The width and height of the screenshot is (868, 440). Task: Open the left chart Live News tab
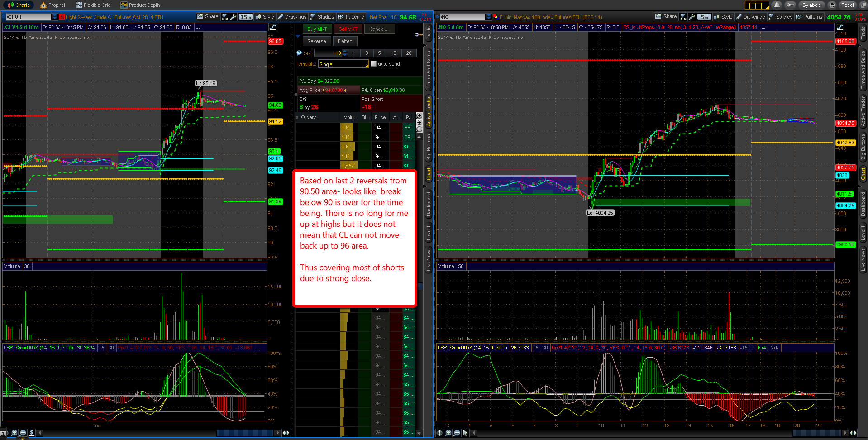pos(428,259)
